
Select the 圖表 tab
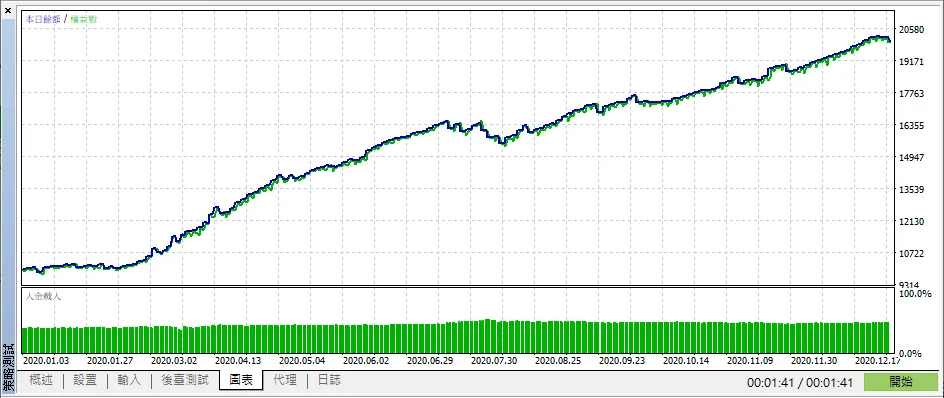[x=241, y=381]
